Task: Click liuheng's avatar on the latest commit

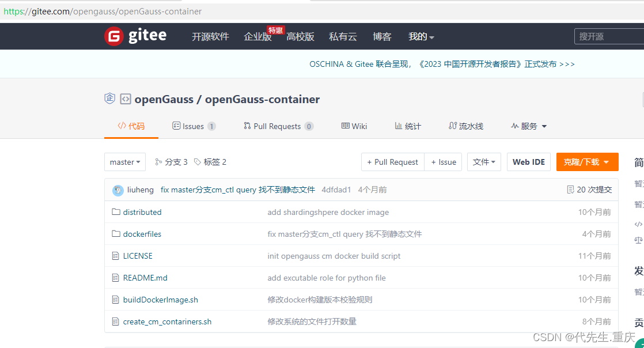Action: pos(118,190)
